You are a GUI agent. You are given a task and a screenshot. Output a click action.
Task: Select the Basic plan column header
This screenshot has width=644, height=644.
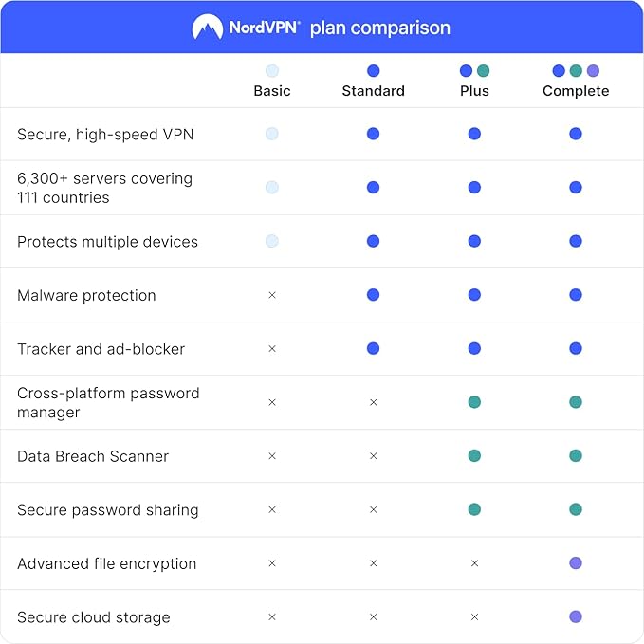click(x=272, y=91)
